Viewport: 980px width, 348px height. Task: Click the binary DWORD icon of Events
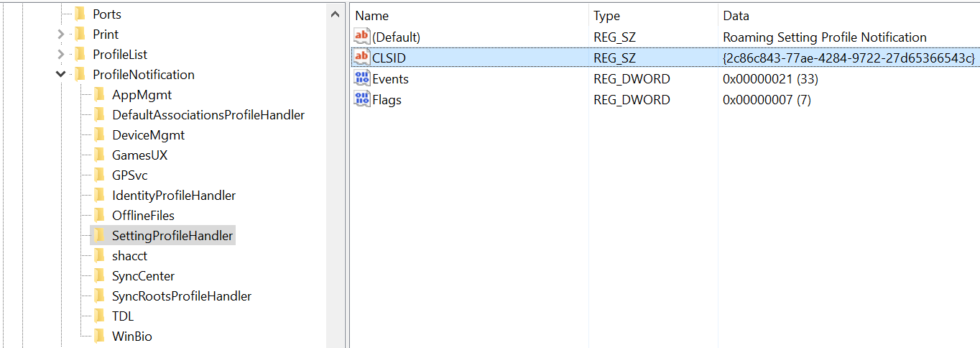pos(362,78)
